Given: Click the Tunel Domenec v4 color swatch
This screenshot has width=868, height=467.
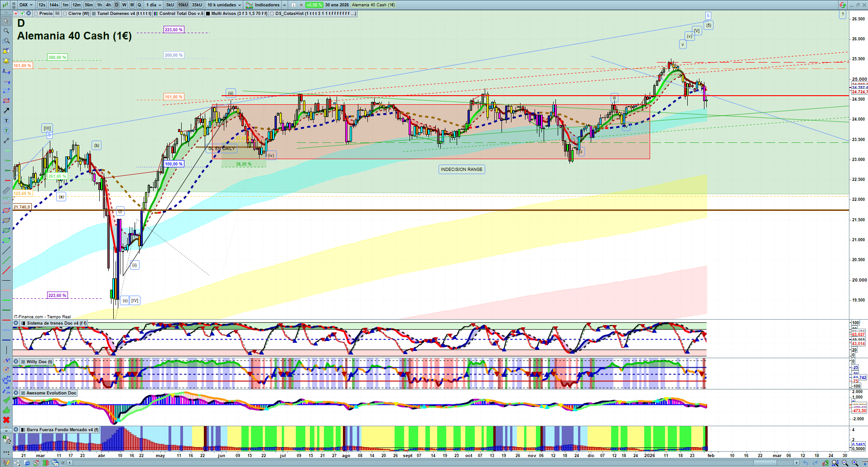Looking at the screenshot, I should click(94, 14).
